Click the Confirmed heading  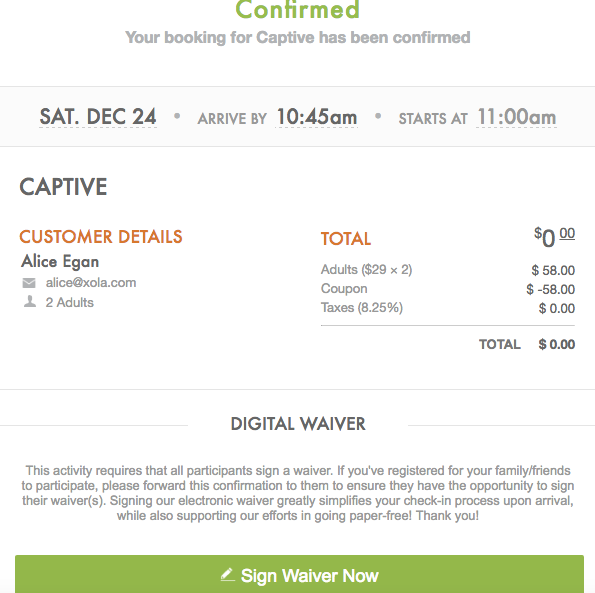point(298,9)
